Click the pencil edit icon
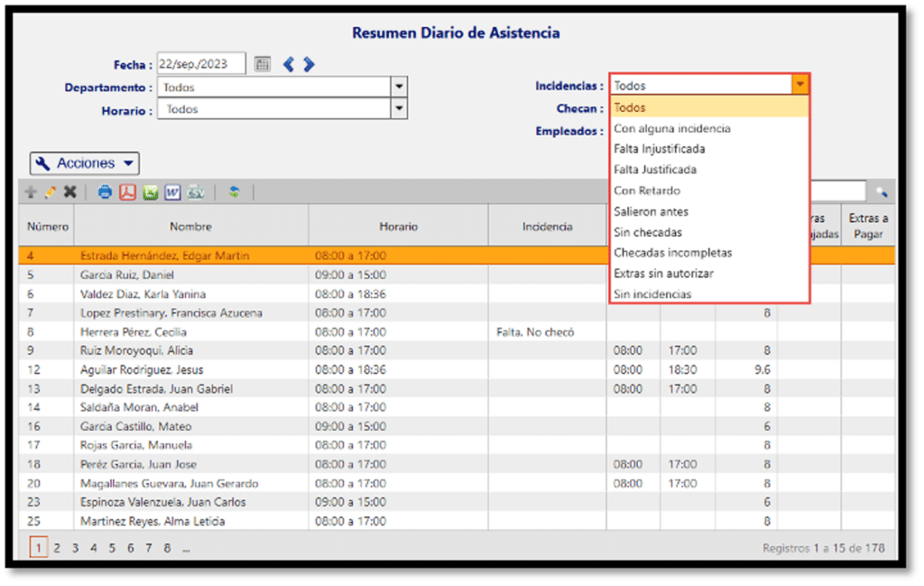This screenshot has height=586, width=924. (x=50, y=192)
